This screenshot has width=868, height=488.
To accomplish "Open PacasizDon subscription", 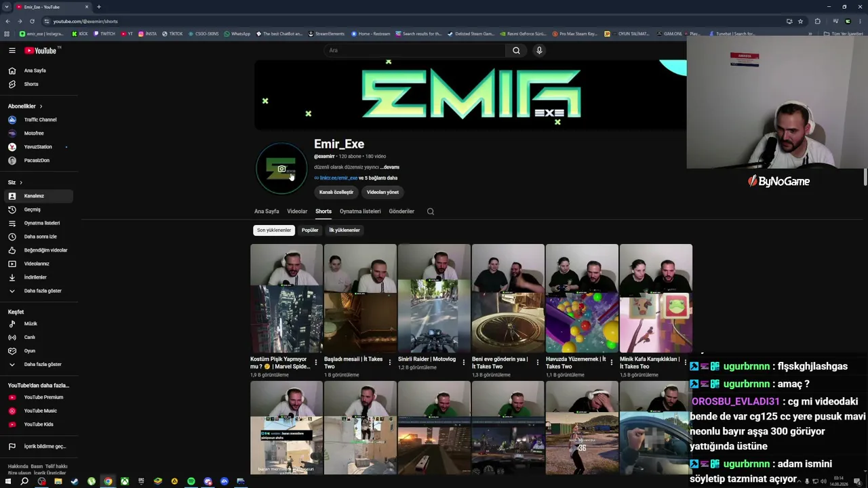I will tap(39, 160).
